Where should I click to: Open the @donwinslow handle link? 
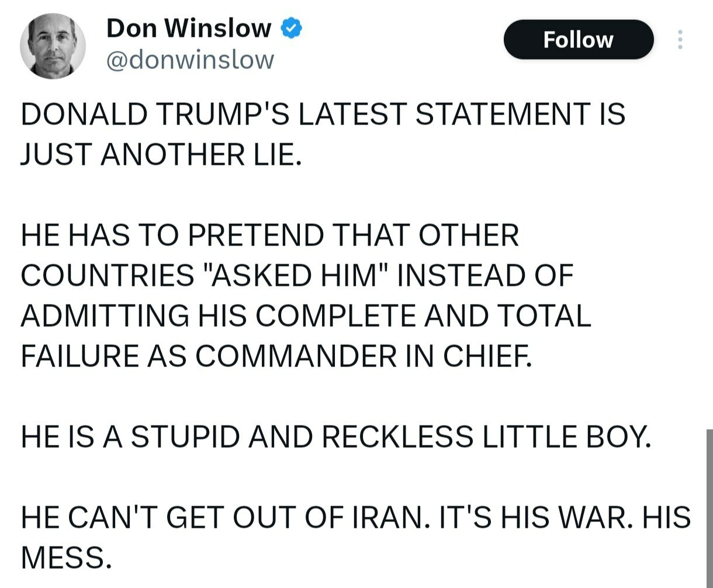tap(189, 59)
